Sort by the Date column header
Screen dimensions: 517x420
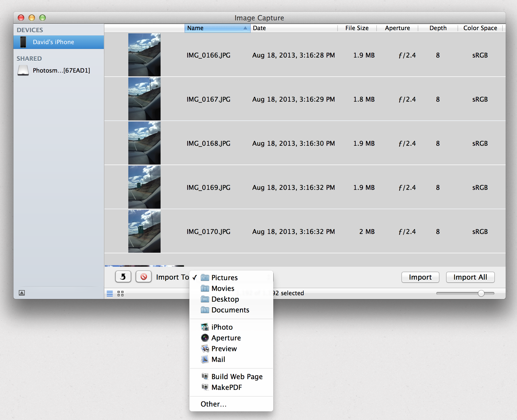(294, 28)
